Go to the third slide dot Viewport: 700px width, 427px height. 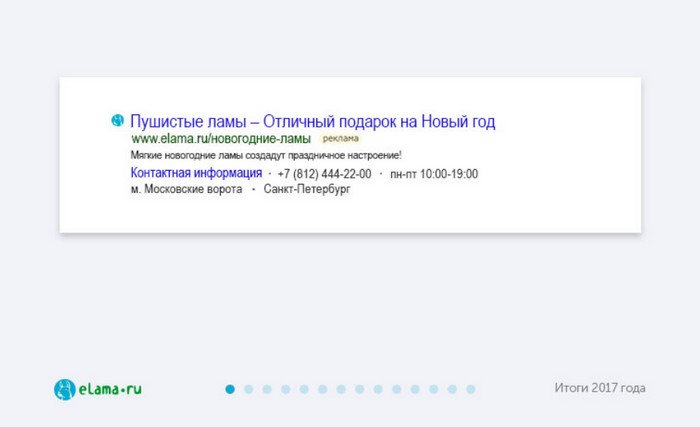(267, 389)
